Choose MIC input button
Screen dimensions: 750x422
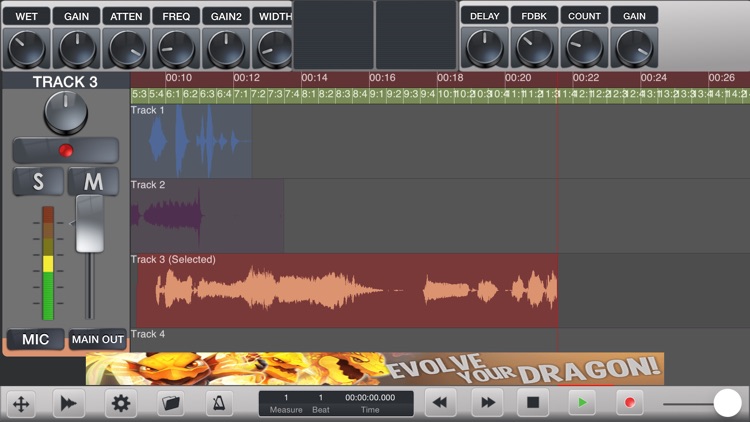35,339
